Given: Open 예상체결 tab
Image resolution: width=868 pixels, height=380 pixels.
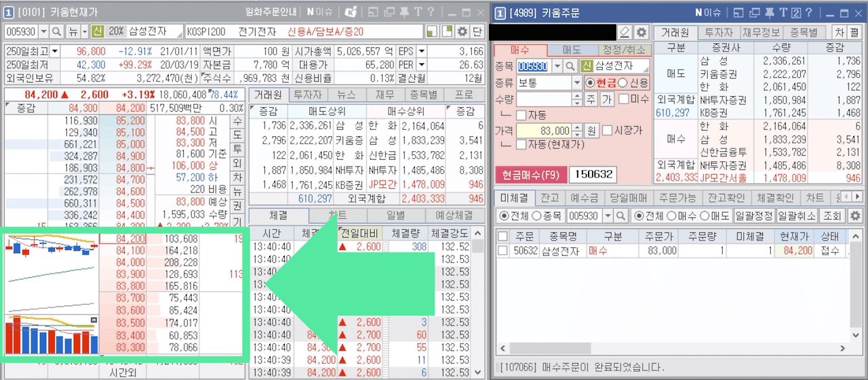Looking at the screenshot, I should pos(455,215).
